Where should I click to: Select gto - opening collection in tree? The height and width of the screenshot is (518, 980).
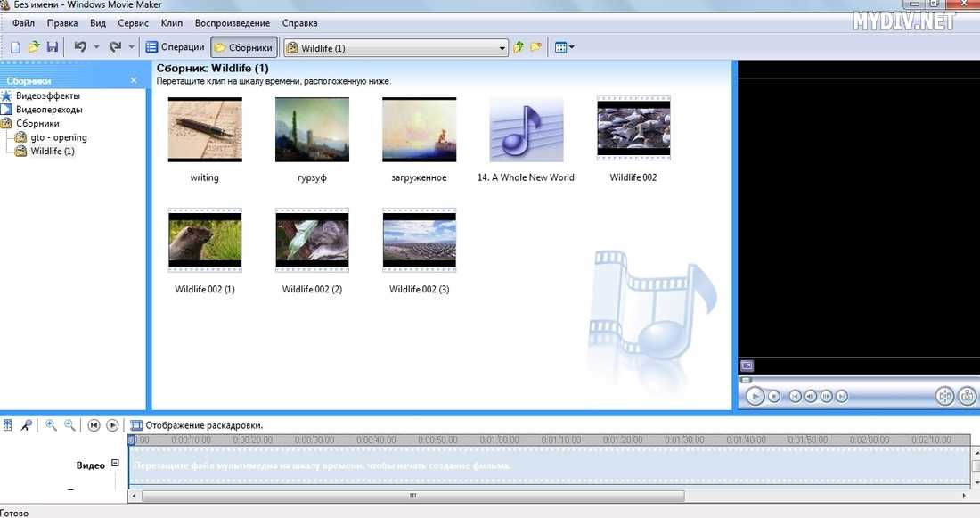pyautogui.click(x=58, y=137)
